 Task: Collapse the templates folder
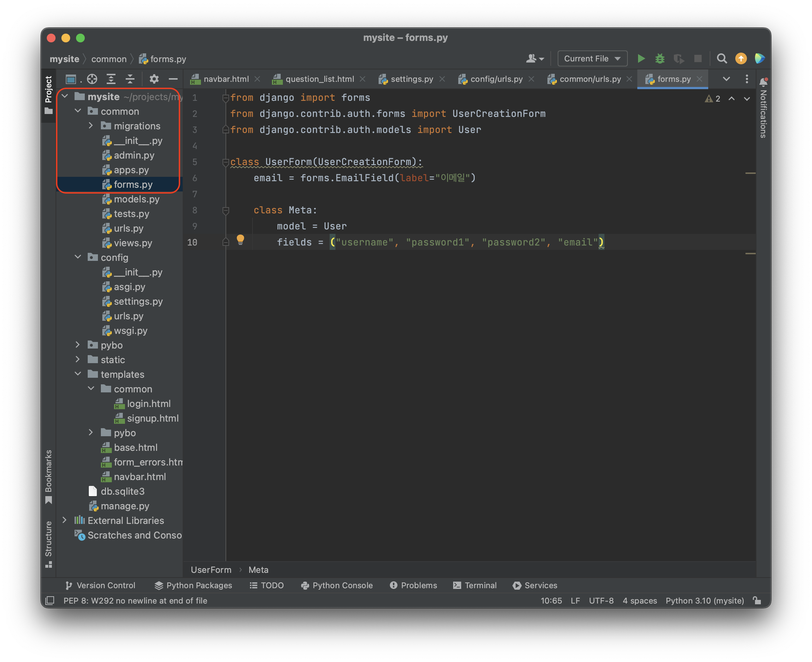coord(78,374)
